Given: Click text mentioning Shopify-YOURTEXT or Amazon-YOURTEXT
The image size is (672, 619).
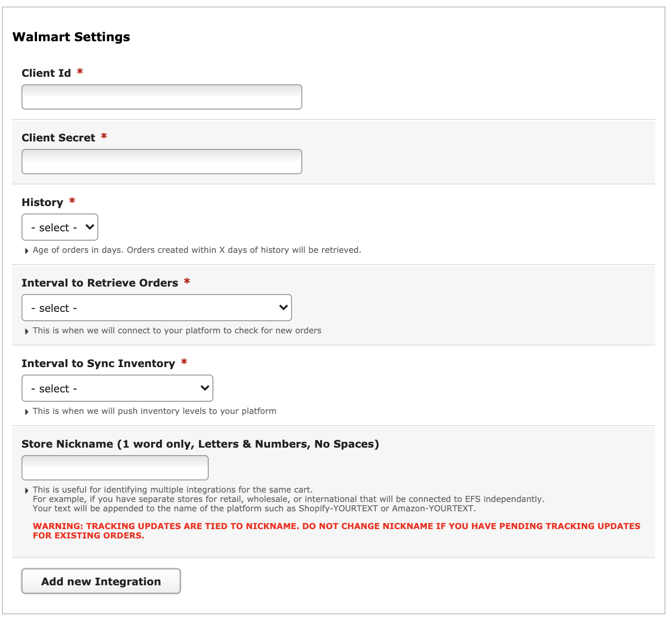Looking at the screenshot, I should click(x=254, y=508).
